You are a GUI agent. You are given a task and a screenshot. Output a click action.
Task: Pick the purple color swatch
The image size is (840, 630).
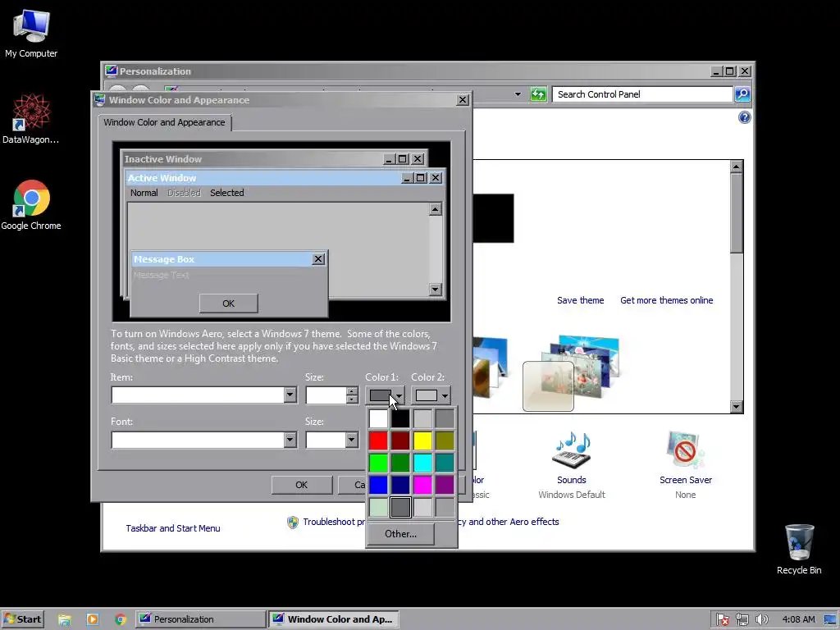tap(445, 485)
